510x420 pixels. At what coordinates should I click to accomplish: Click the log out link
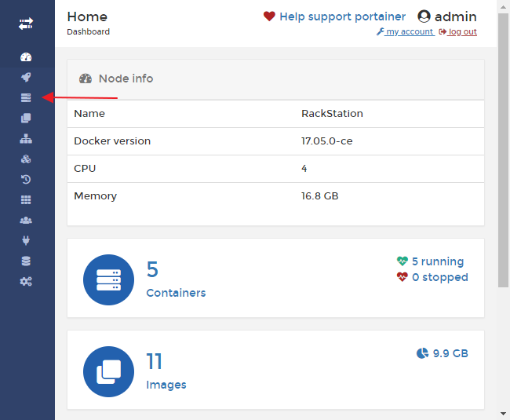click(457, 32)
